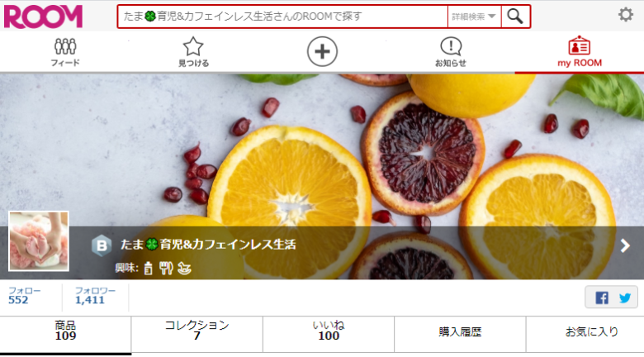Switch to my ROOM tab

click(580, 52)
